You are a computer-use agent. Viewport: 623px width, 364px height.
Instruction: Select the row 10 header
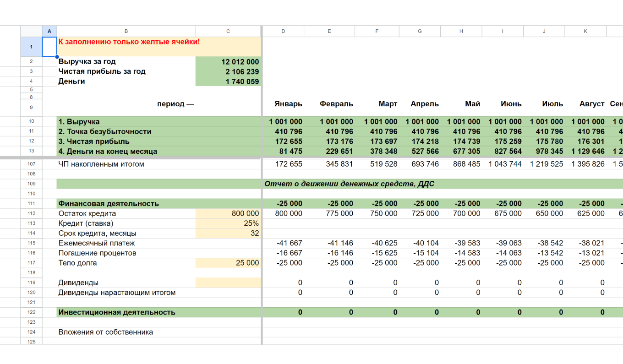click(31, 122)
